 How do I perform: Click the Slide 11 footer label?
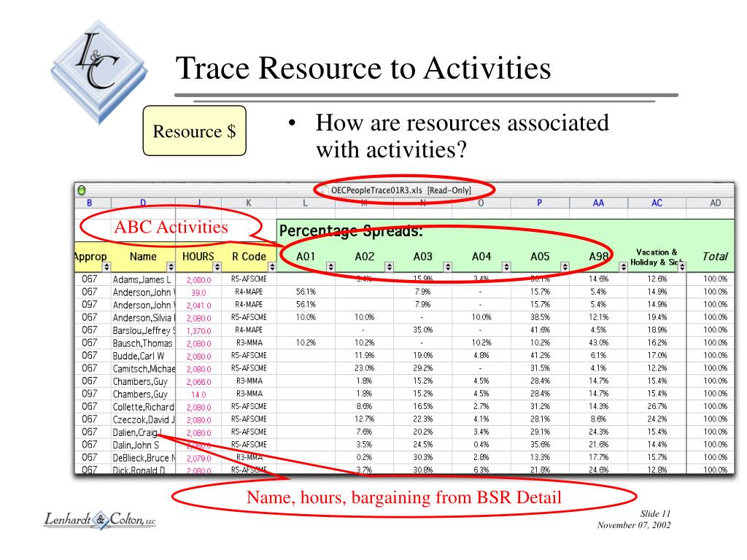click(655, 514)
